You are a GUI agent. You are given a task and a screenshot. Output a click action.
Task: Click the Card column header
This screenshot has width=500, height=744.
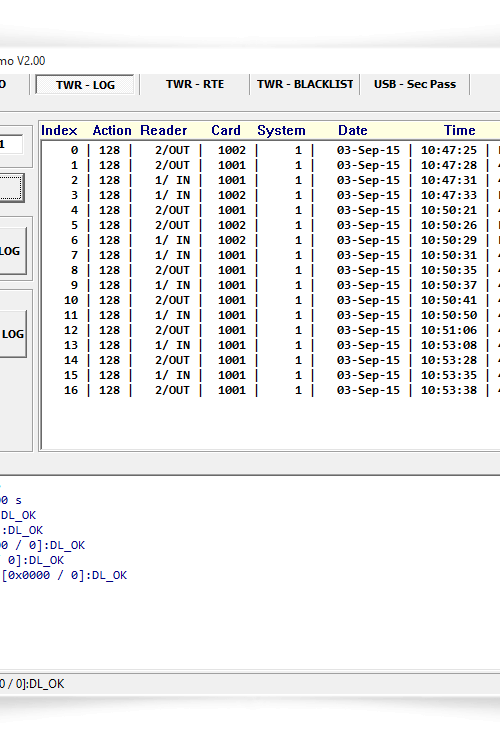pos(226,130)
